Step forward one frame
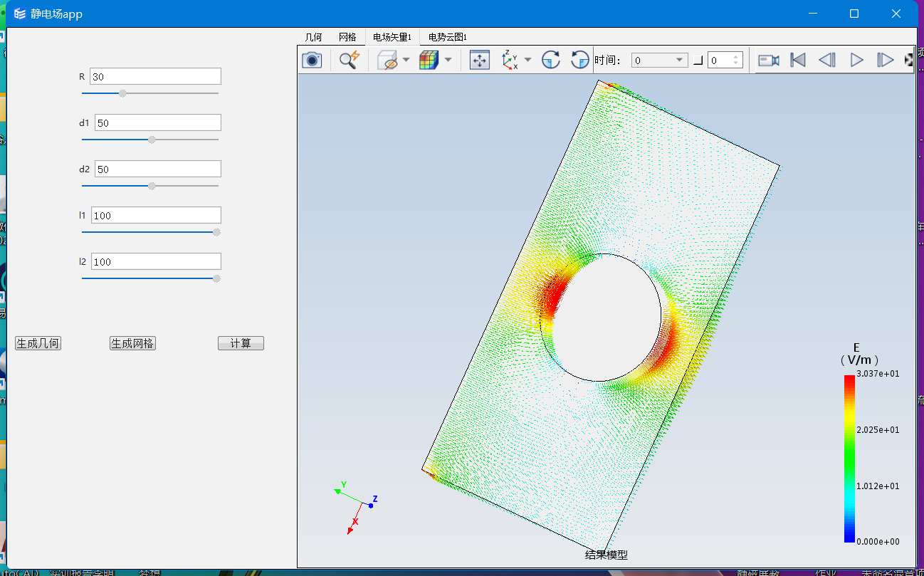 (x=886, y=61)
